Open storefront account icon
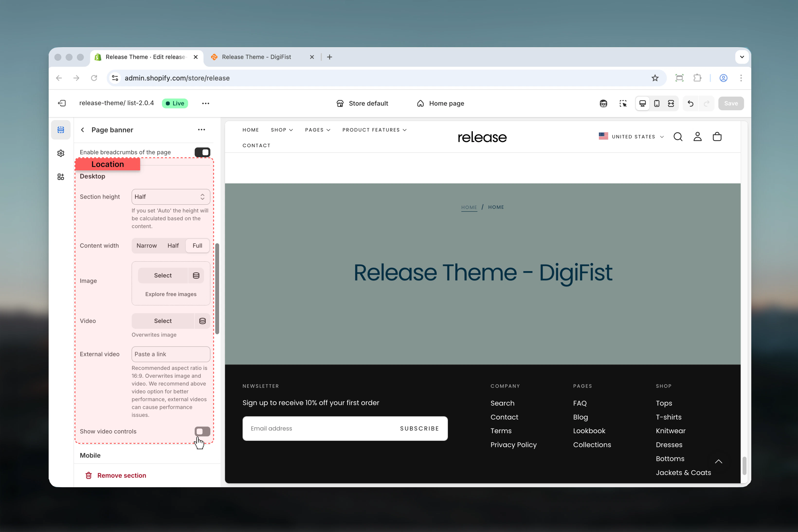Viewport: 798px width, 532px height. click(x=697, y=136)
